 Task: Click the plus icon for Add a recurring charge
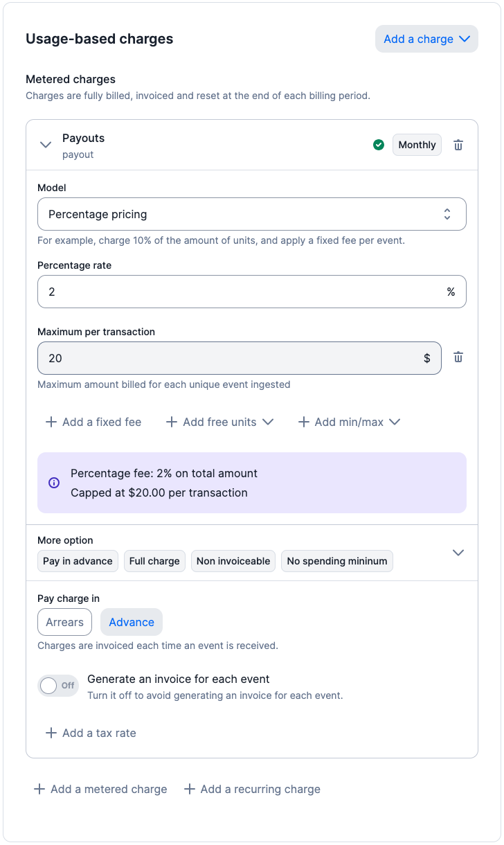tap(189, 789)
